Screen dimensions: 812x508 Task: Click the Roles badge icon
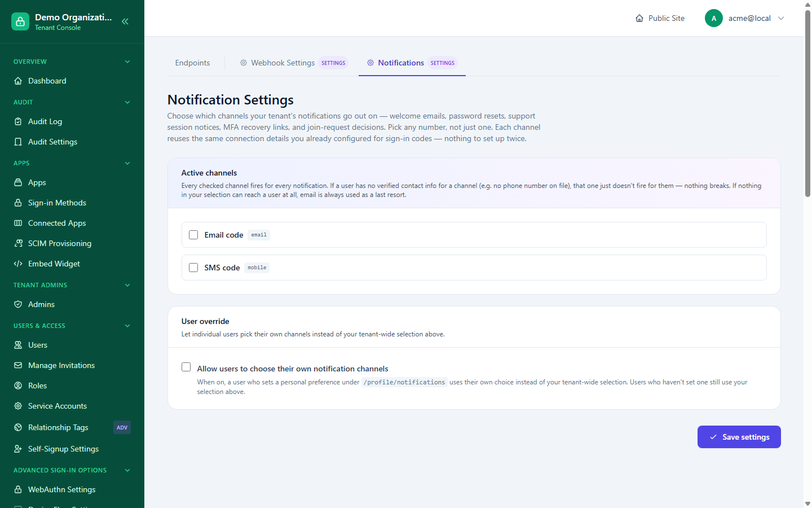point(18,386)
